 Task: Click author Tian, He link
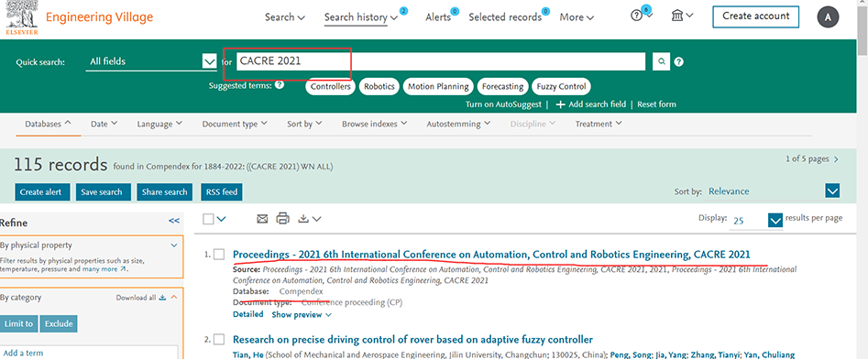pos(248,354)
